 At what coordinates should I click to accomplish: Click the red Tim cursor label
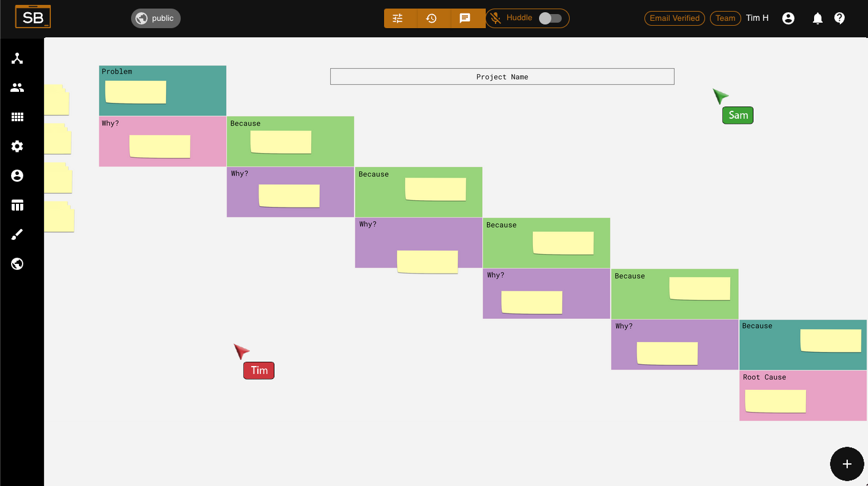coord(259,370)
